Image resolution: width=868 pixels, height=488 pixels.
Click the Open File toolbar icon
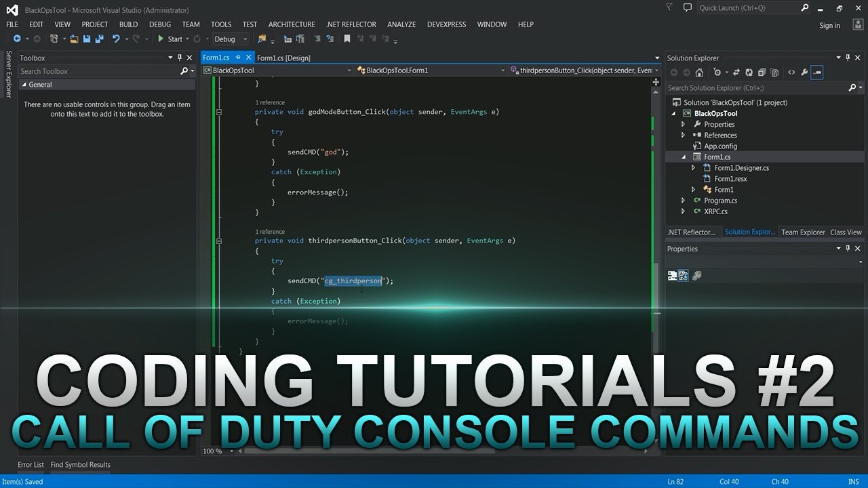tap(74, 39)
